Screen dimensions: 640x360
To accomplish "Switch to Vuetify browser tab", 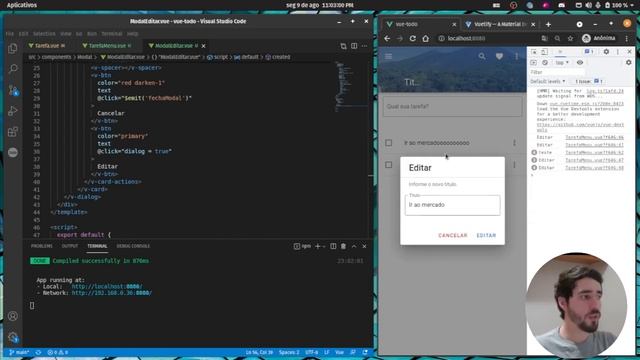I will (x=500, y=24).
